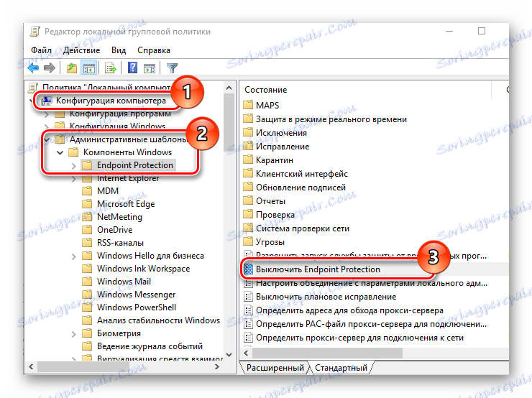532x398 pixels.
Task: Expand the Конфигурация программ tree node
Action: [x=47, y=114]
